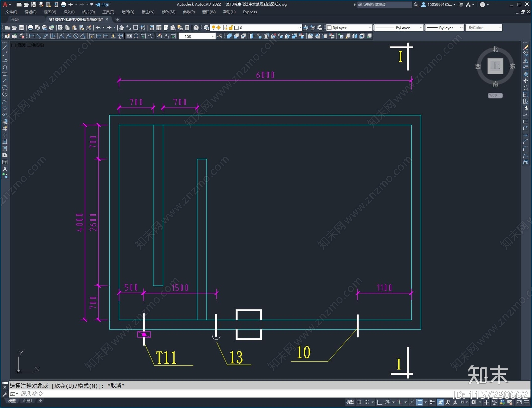
Task: Click the Angular dimension tool icon
Action: pyautogui.click(x=83, y=36)
